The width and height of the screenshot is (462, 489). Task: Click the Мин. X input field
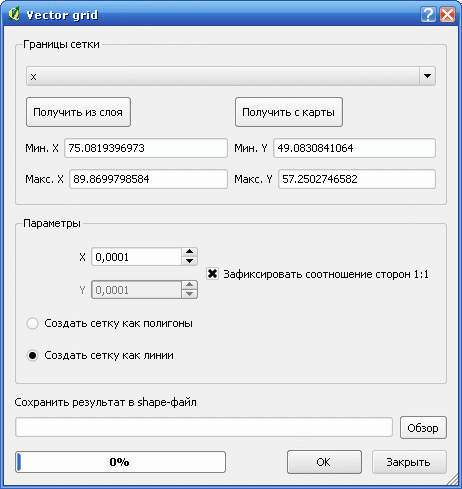click(x=146, y=148)
